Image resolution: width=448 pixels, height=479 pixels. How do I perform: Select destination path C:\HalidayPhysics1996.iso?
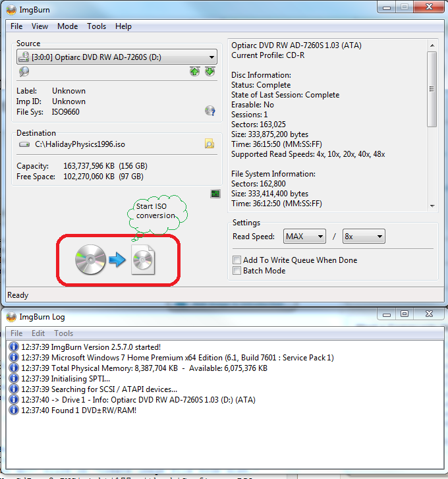coord(80,144)
